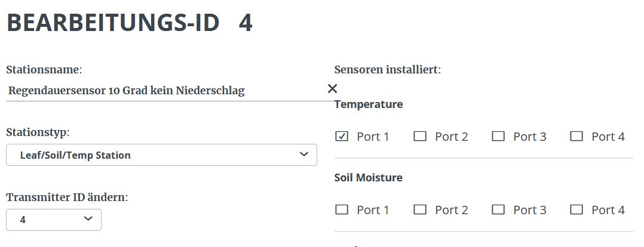Tick Temperature Port 3 checkbox
This screenshot has height=247, width=644.
click(498, 137)
